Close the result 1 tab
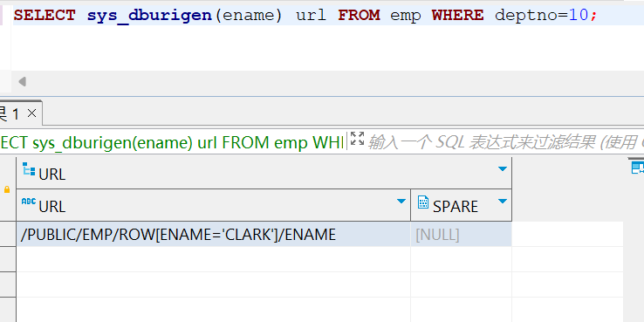The image size is (644, 322). 31,113
